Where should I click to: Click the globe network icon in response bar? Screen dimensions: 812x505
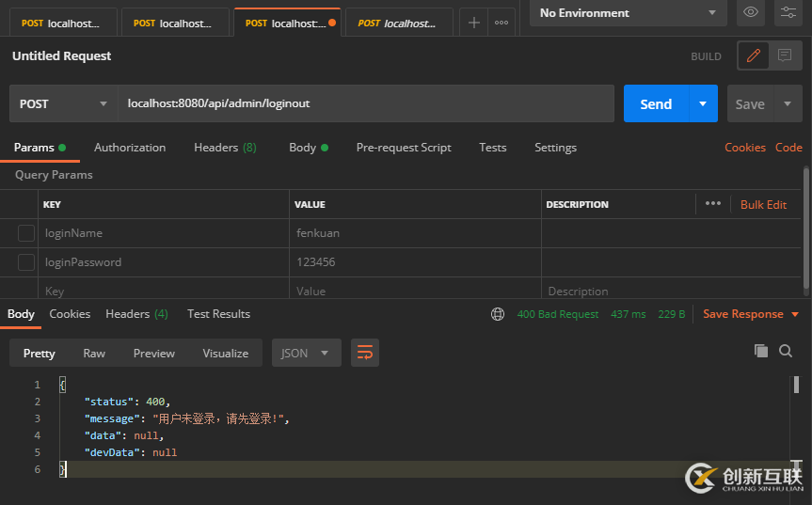click(x=498, y=314)
